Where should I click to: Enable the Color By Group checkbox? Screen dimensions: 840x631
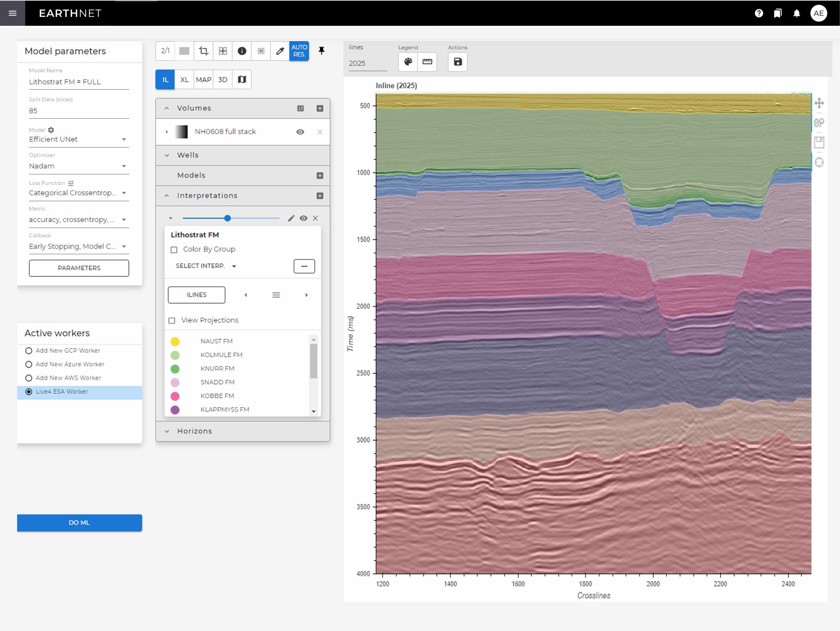173,249
